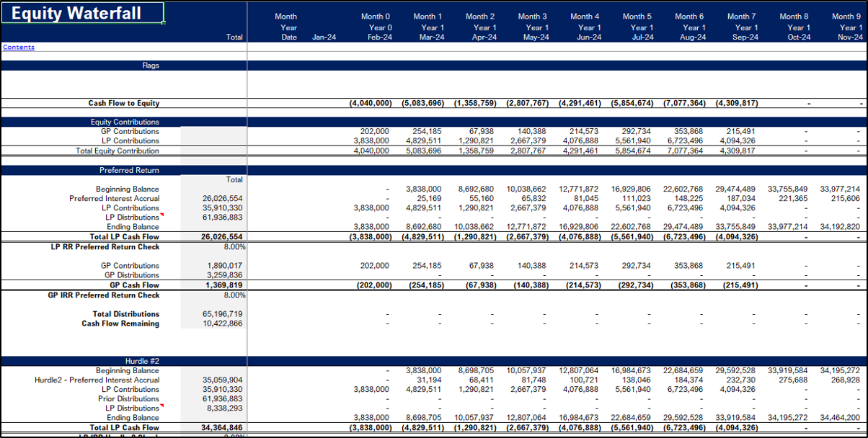Open the Contents hyperlink

point(19,48)
